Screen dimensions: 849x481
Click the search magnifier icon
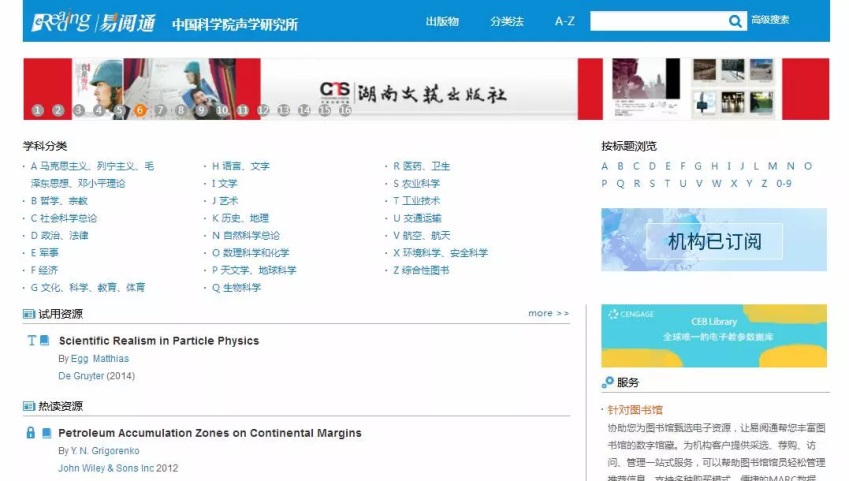(735, 21)
